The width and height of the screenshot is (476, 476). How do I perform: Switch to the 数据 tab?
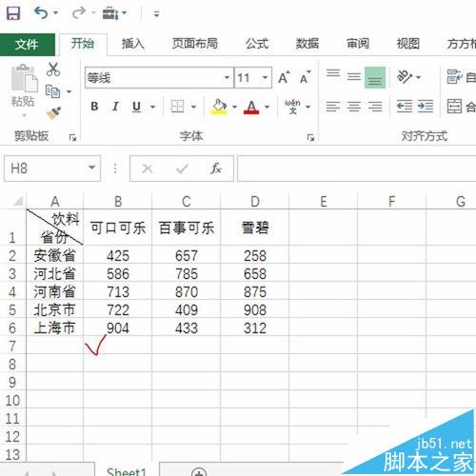click(307, 44)
